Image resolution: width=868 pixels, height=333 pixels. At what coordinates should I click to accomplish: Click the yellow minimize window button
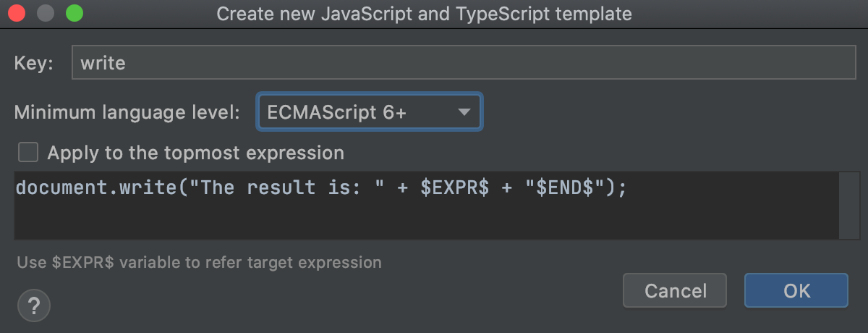[x=46, y=13]
